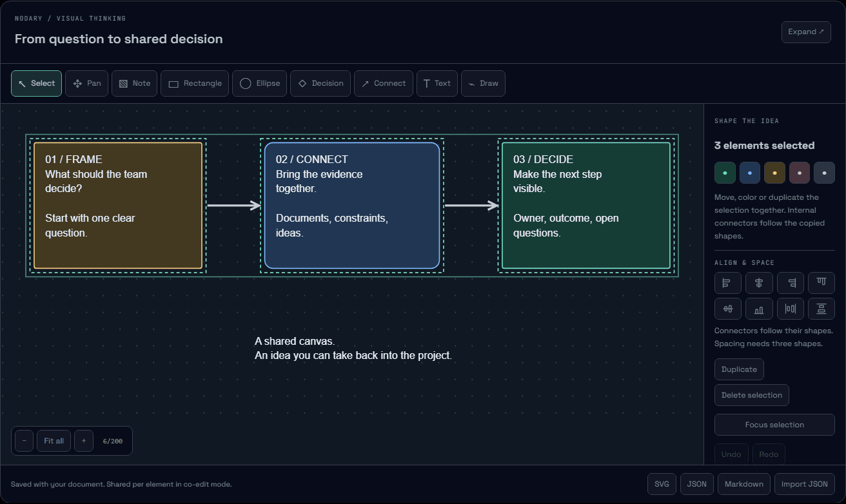Image resolution: width=846 pixels, height=504 pixels.
Task: Click the Expand button
Action: (x=806, y=32)
